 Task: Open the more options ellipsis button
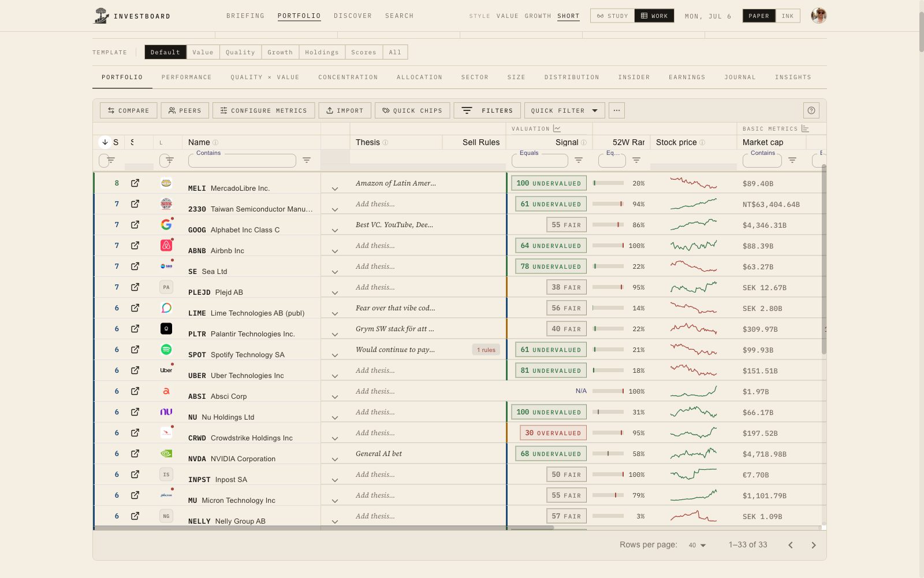[617, 110]
